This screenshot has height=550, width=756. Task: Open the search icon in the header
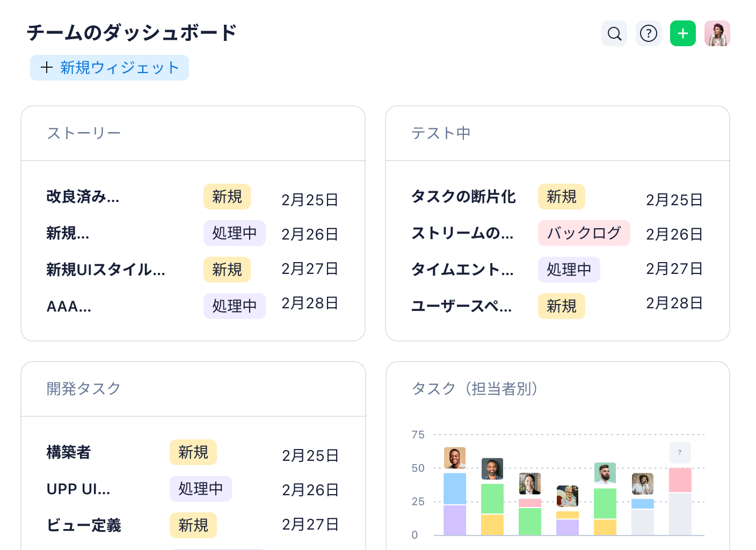coord(614,33)
